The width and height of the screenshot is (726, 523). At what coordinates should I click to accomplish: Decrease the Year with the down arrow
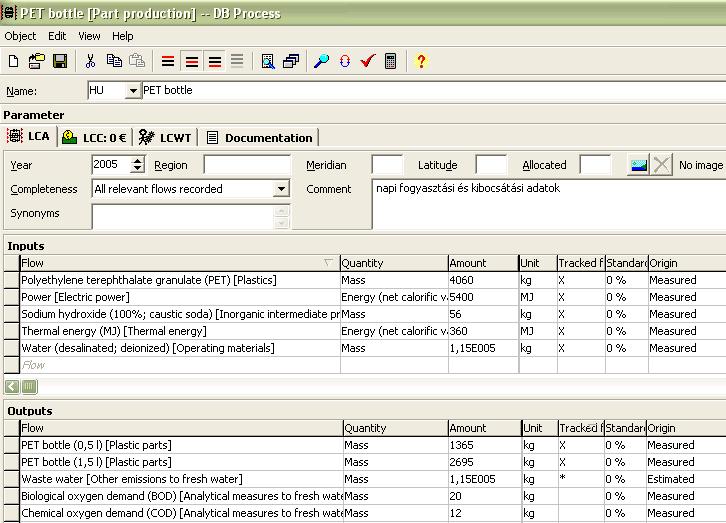click(138, 169)
